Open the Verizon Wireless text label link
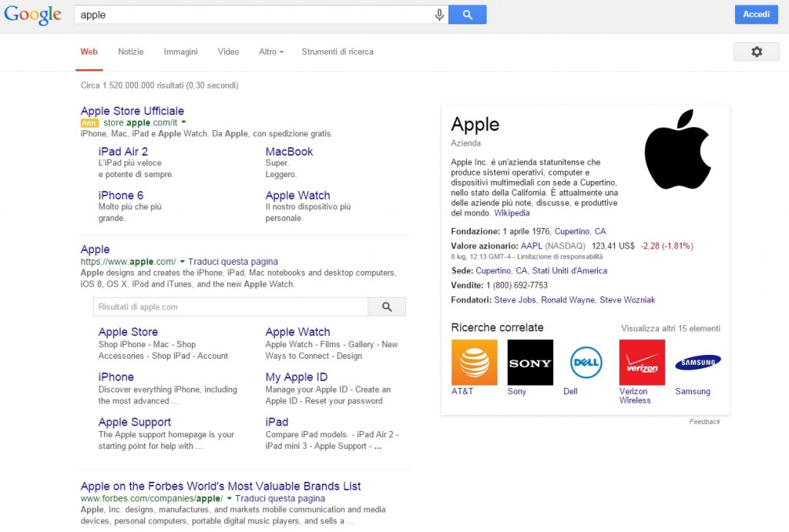 (x=635, y=396)
